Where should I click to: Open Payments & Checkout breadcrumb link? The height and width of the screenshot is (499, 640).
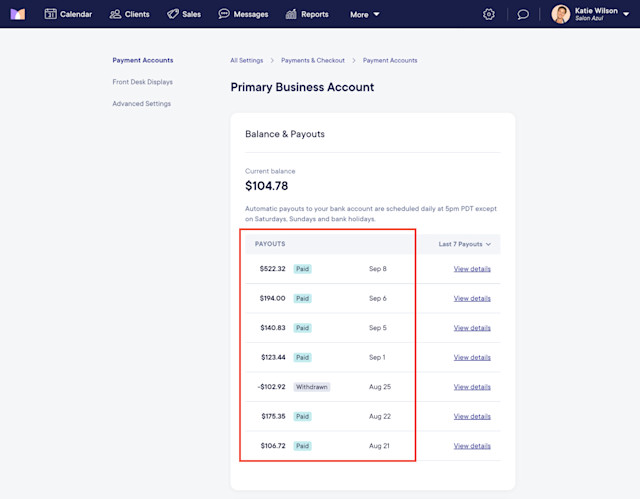click(313, 60)
